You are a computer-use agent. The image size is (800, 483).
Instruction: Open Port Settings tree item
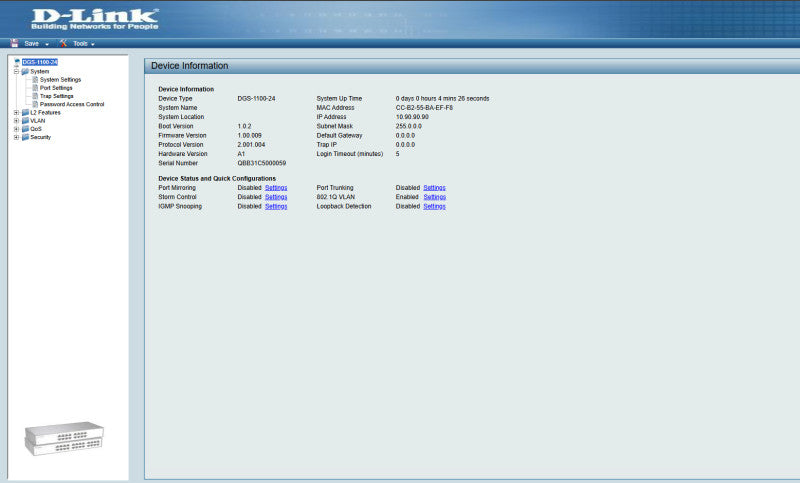coord(56,88)
